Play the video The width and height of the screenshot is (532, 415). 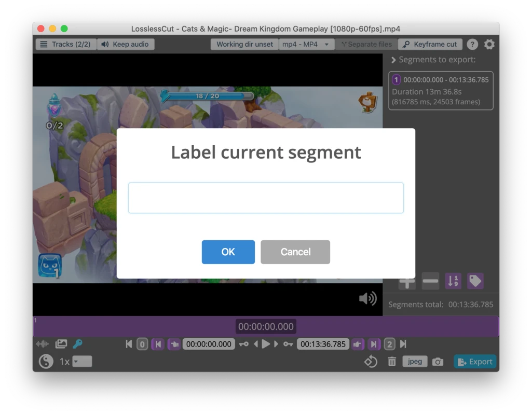click(266, 344)
